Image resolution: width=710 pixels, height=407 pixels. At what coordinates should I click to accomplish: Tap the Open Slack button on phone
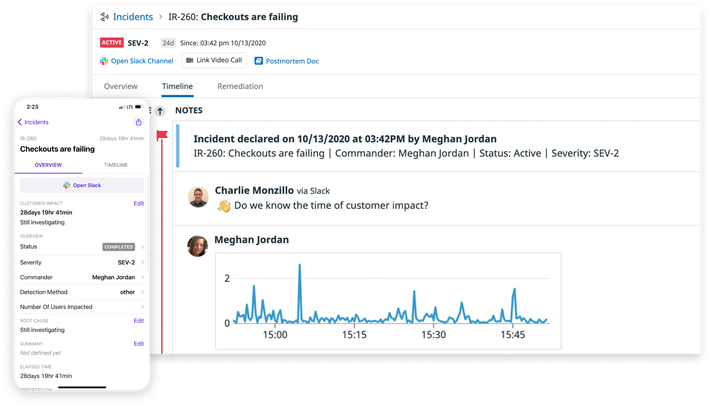(x=81, y=185)
